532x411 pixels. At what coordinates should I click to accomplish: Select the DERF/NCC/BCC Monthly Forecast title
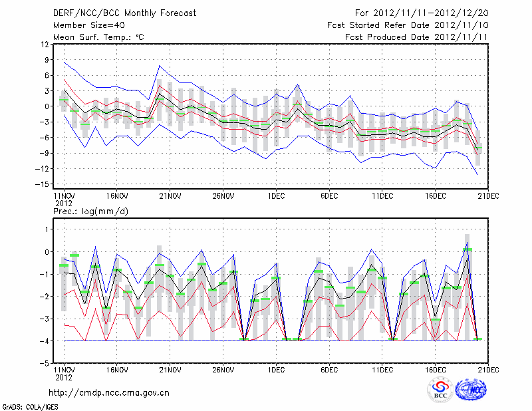117,13
